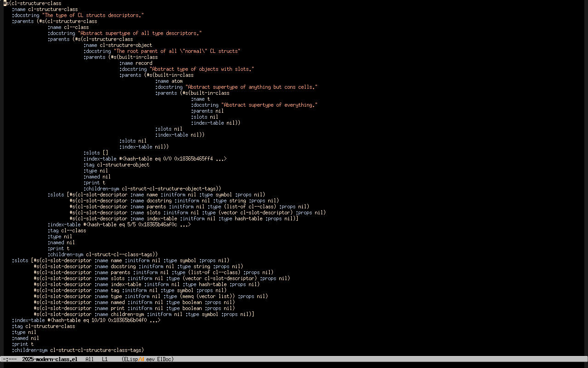This screenshot has height=368, width=588.
Task: Click the ':name atom' line
Action: click(170, 81)
